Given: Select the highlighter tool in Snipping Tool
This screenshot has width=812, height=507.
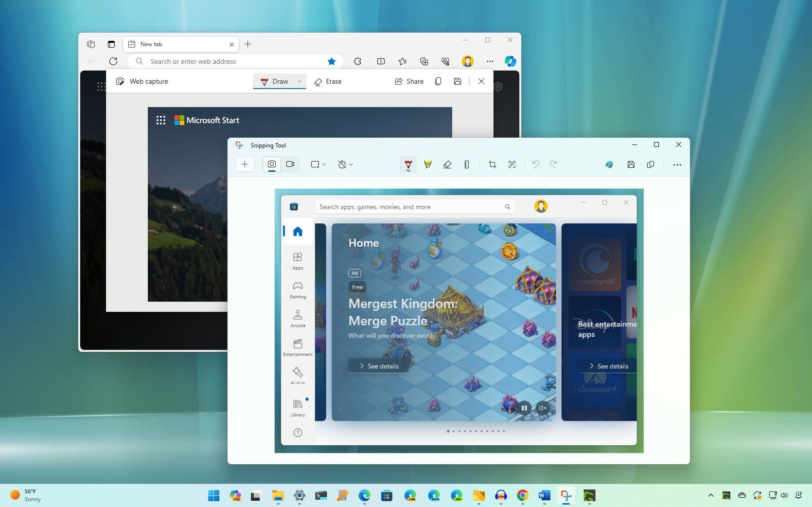Looking at the screenshot, I should pyautogui.click(x=428, y=164).
